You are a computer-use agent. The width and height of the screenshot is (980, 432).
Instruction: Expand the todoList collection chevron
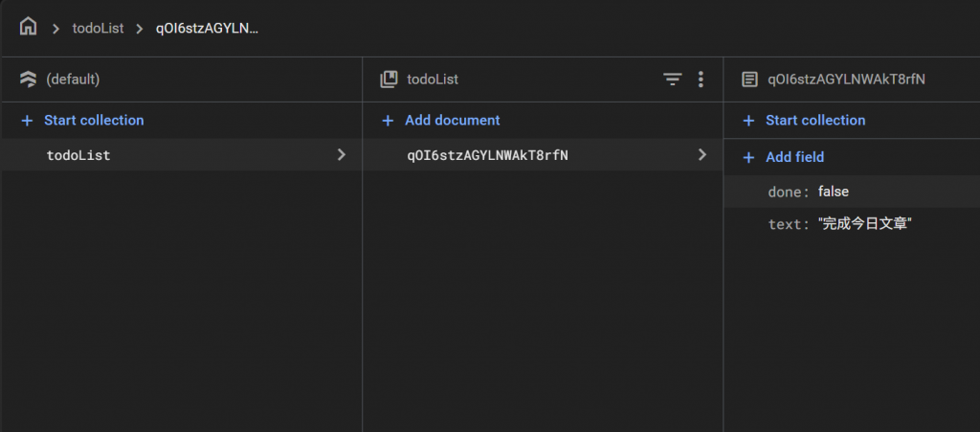[342, 154]
